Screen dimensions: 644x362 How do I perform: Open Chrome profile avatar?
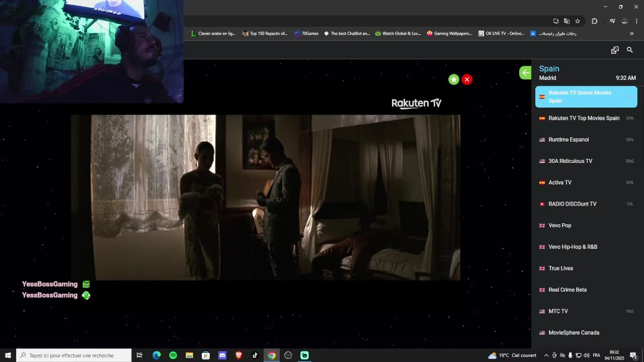click(x=624, y=21)
